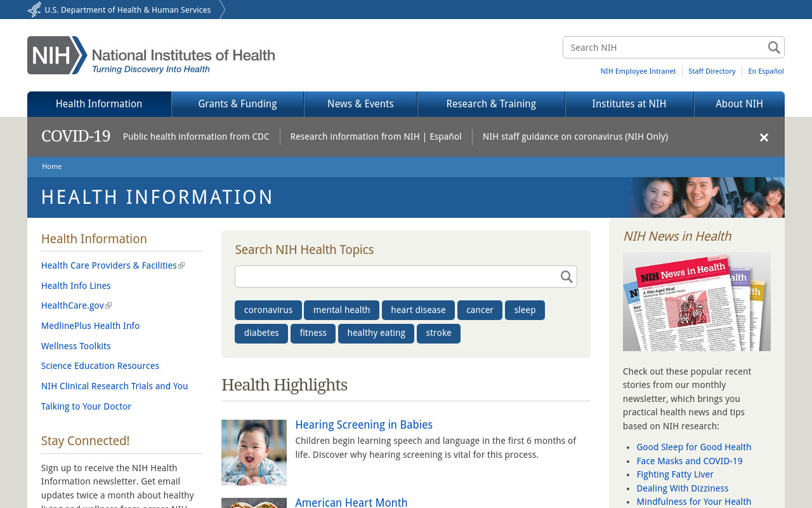Open Public health information from CDC
The width and height of the screenshot is (812, 508).
(x=196, y=137)
